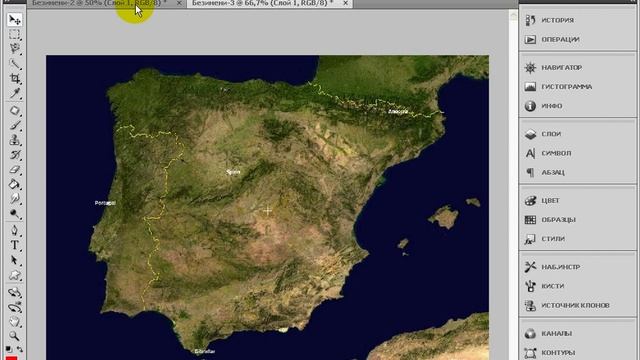This screenshot has width=640, height=360.
Task: Select the Rectangular Marquee tool
Action: (x=15, y=34)
